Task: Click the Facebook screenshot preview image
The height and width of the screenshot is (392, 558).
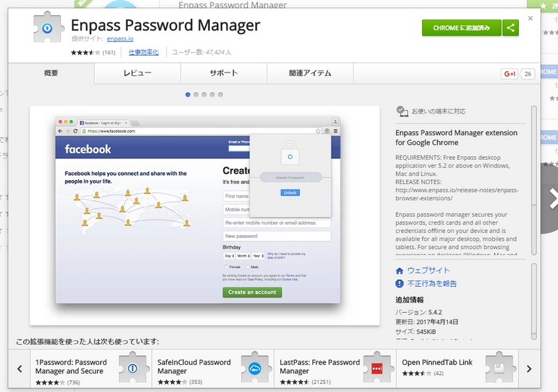Action: click(x=204, y=216)
